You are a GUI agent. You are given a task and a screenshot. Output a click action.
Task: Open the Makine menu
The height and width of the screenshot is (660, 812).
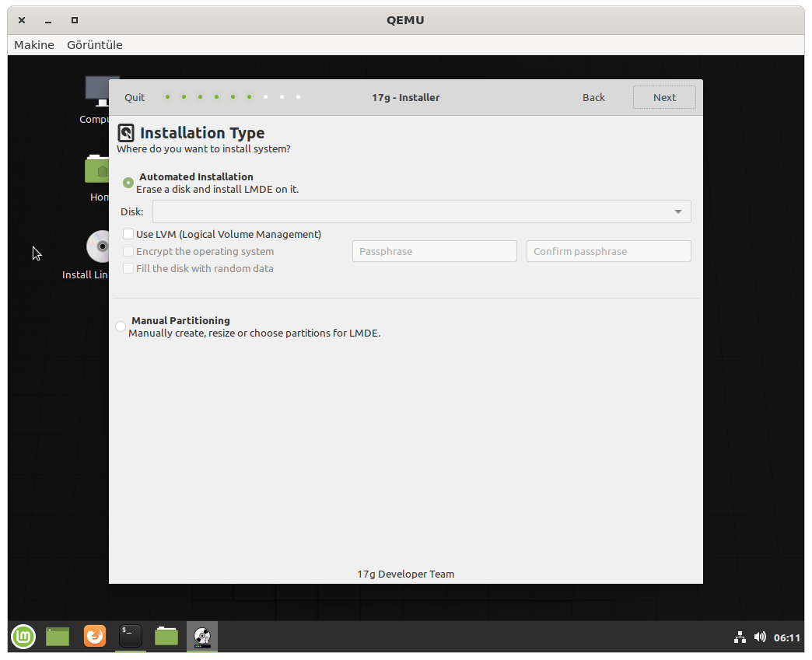[34, 45]
